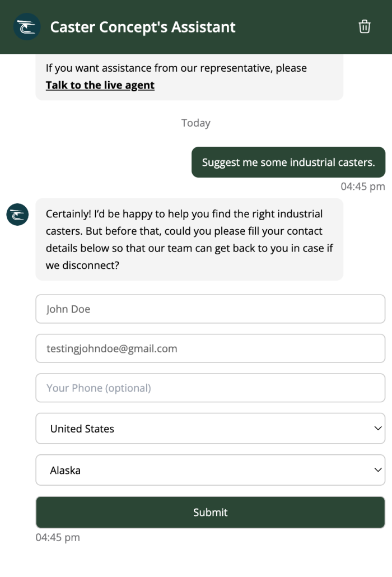Click into the testingjohndoe@gmail.com email field
This screenshot has height=577, width=392.
pyautogui.click(x=210, y=348)
